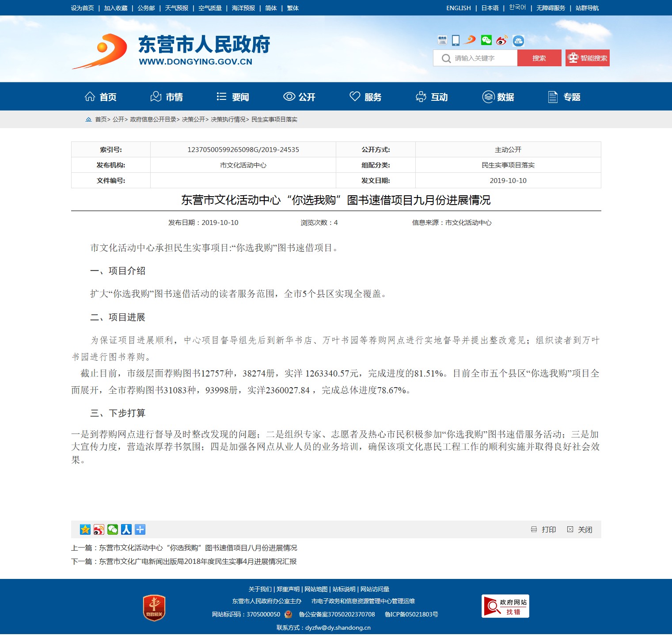Switch the site language to ENGLISH
This screenshot has height=643, width=672.
click(458, 8)
